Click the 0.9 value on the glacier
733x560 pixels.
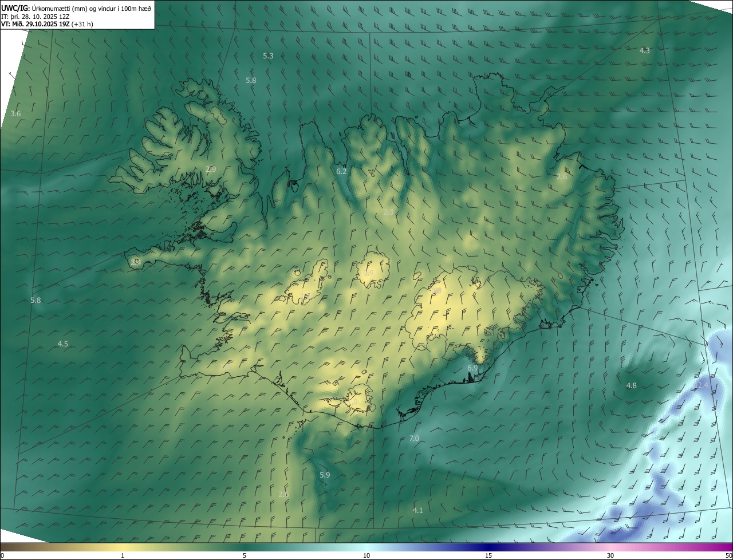pyautogui.click(x=368, y=273)
